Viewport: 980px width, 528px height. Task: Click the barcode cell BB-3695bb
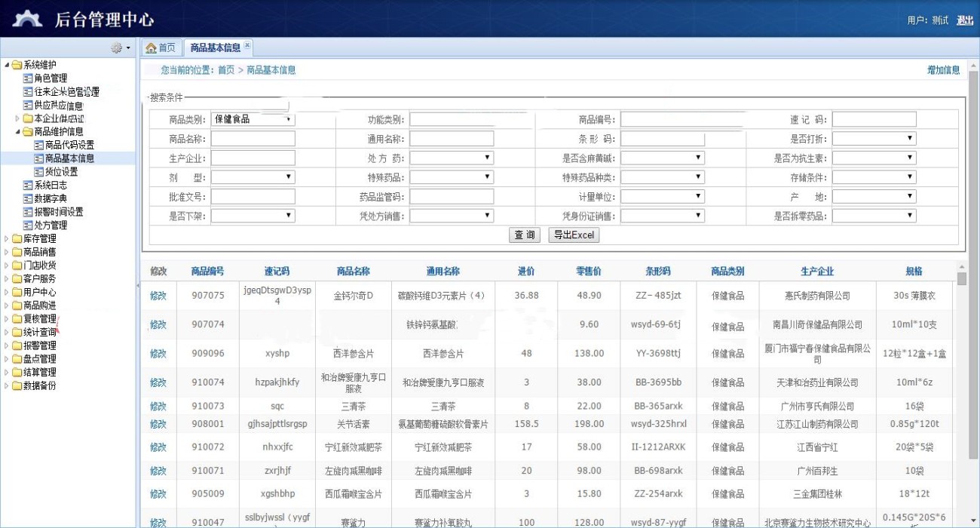[658, 382]
